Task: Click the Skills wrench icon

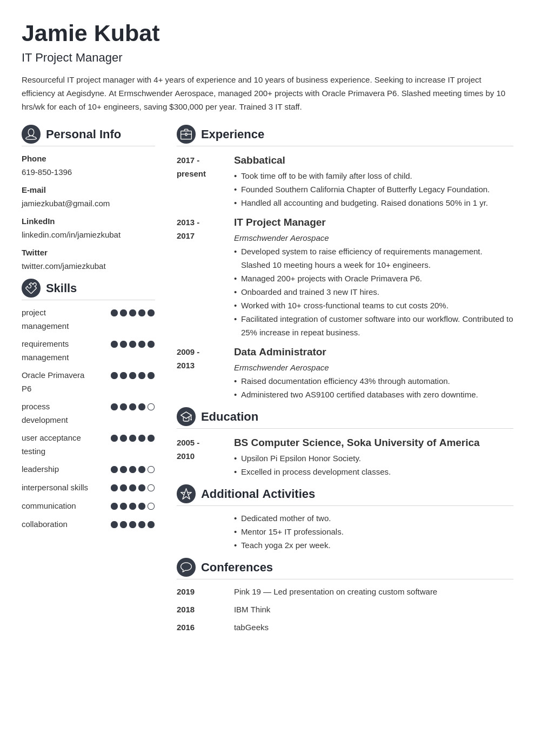Action: click(31, 288)
